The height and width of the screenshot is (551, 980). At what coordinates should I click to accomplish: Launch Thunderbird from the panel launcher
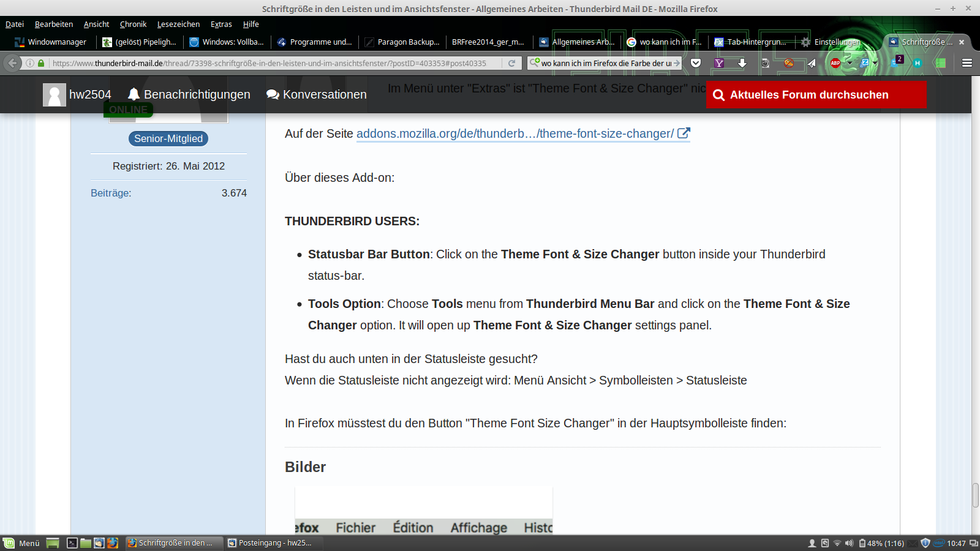[x=99, y=543]
